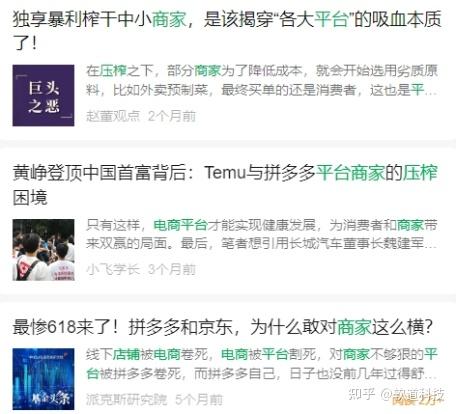Open the 巨头之恶 purple thumbnail
The height and width of the screenshot is (414, 456).
tap(43, 95)
